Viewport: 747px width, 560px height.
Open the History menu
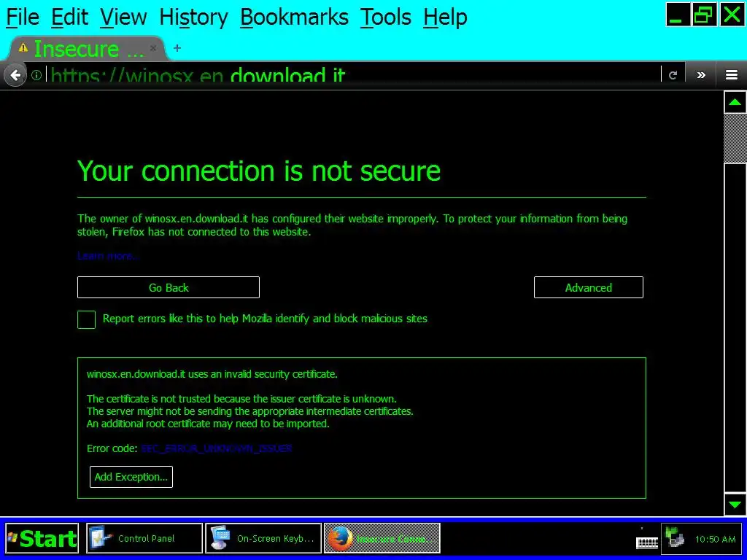tap(193, 17)
